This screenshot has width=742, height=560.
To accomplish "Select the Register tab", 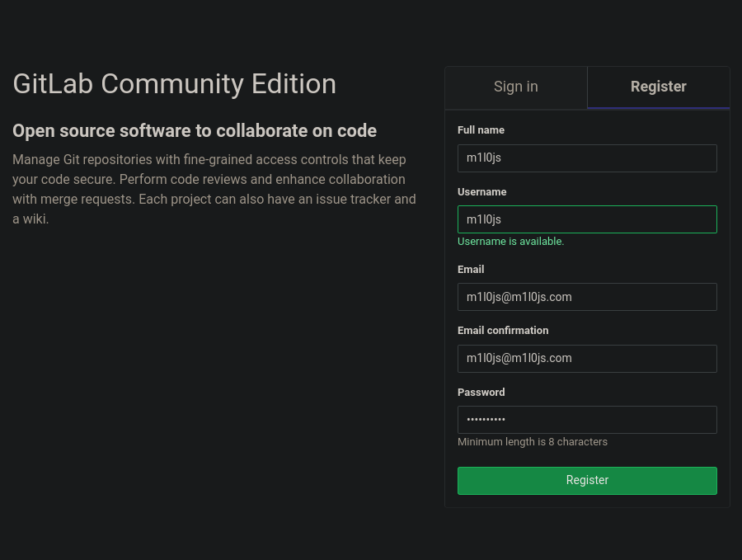I will pyautogui.click(x=658, y=87).
